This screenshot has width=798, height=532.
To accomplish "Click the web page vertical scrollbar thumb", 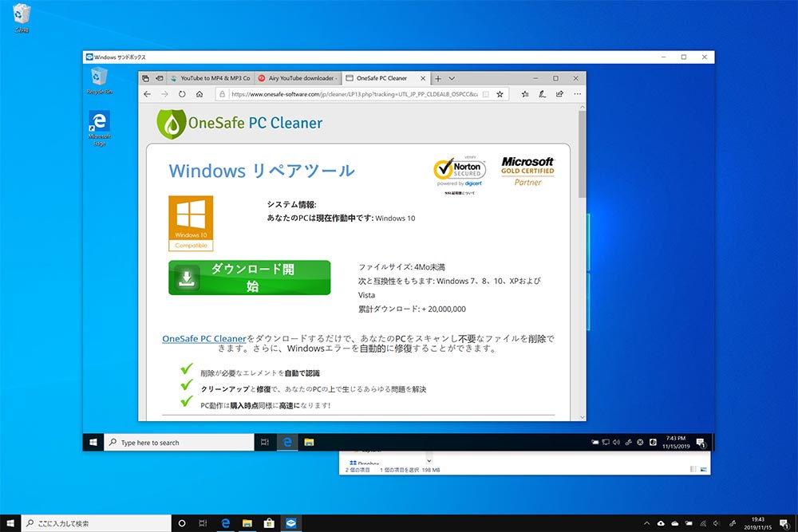I will 582,154.
